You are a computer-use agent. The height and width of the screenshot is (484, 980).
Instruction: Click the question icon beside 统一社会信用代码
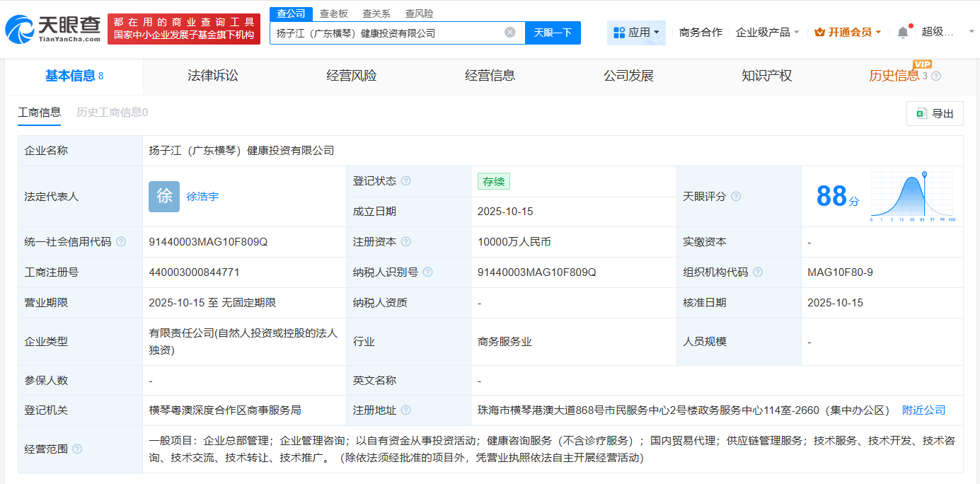pos(124,241)
